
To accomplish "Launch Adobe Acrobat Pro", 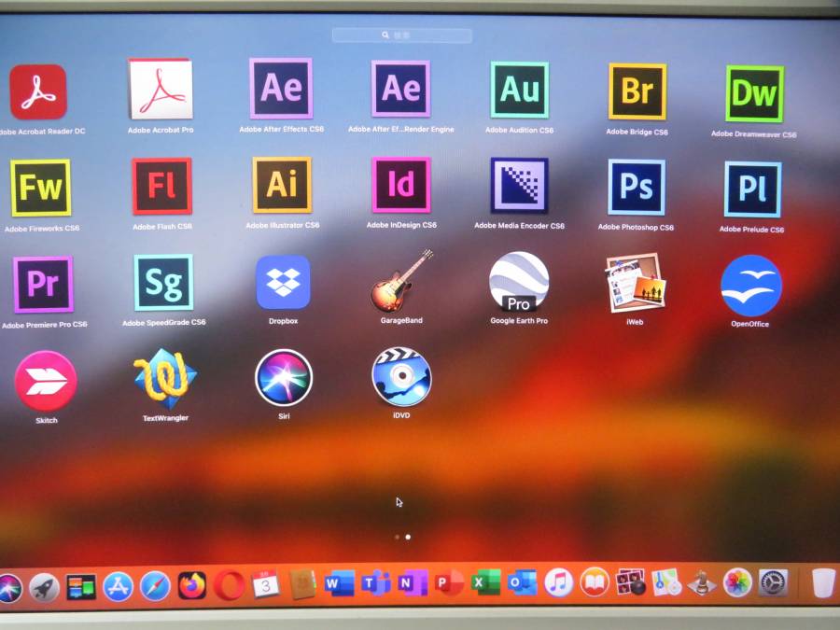I will (161, 89).
